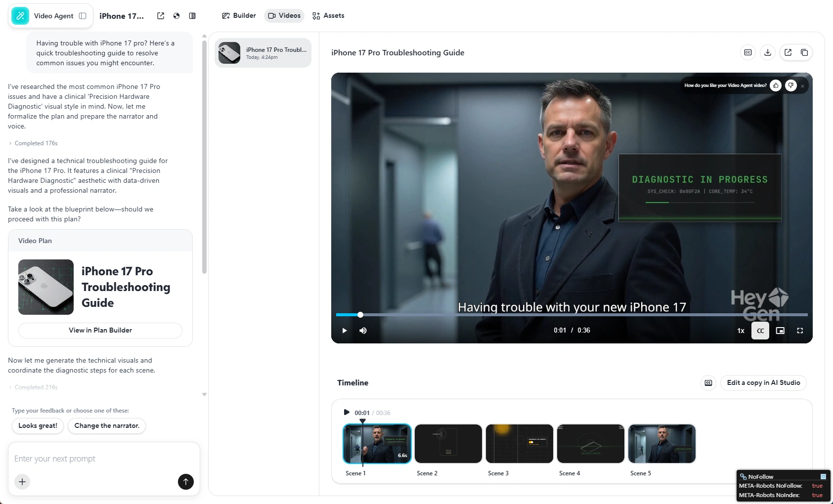Select the Scene 3 thumbnail in the timeline
Screen dimensions: 833x504
coord(519,443)
